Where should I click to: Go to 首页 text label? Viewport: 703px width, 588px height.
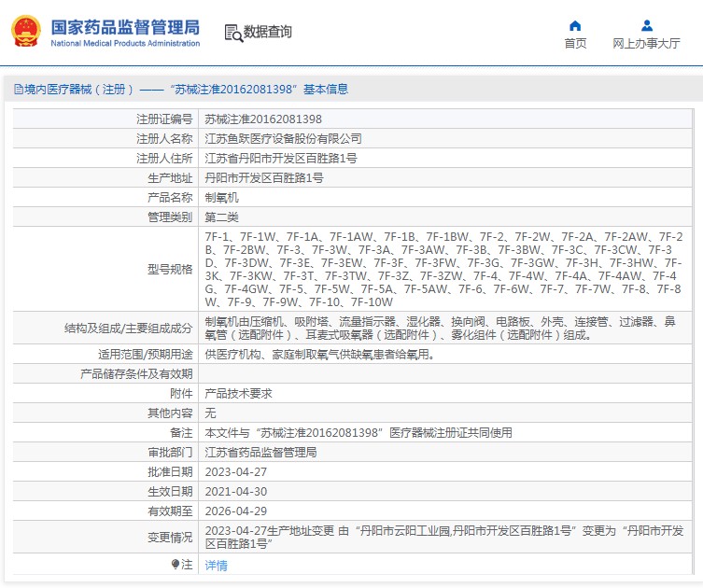coord(575,44)
